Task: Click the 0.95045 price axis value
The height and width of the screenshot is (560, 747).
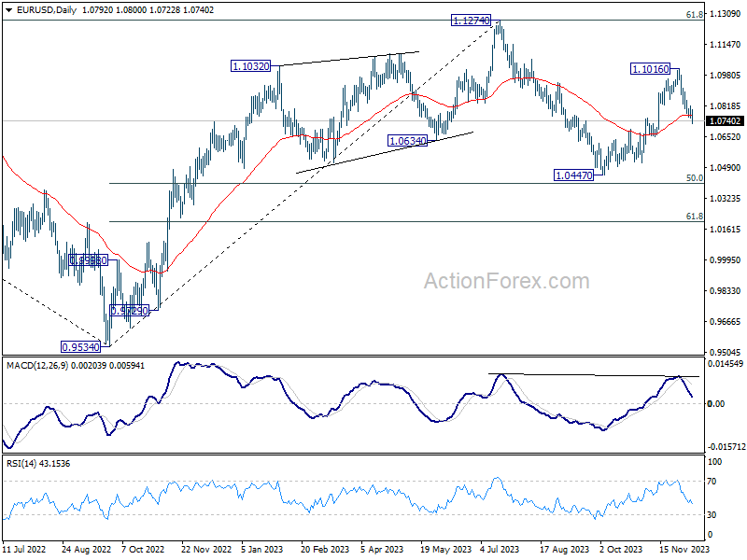Action: click(726, 353)
